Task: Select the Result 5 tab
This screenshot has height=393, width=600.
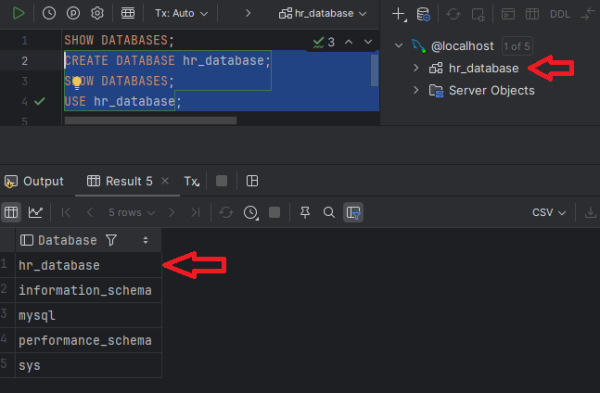Action: pyautogui.click(x=119, y=181)
